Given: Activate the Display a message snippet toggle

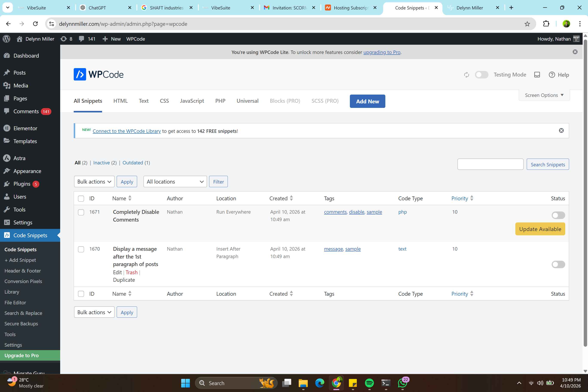Looking at the screenshot, I should tap(558, 264).
